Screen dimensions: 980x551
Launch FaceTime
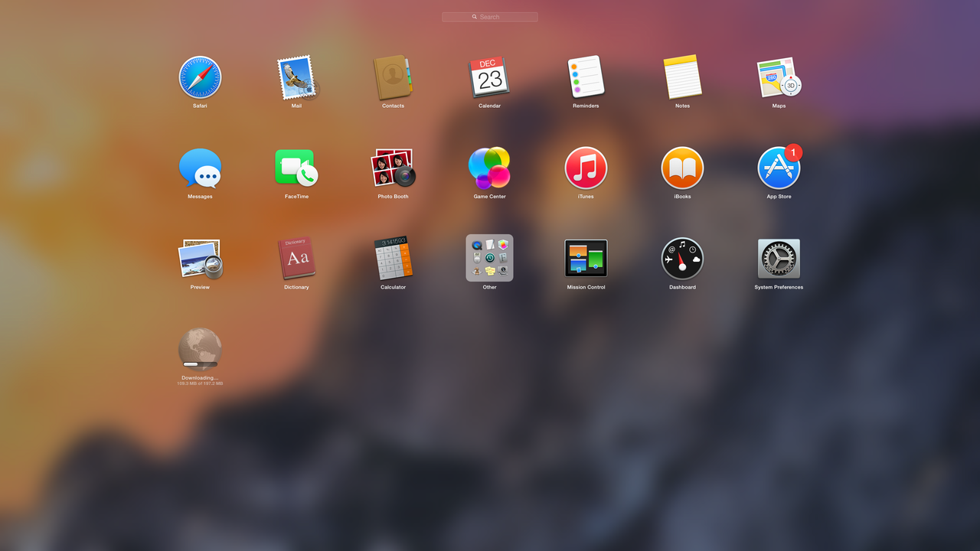tap(296, 168)
